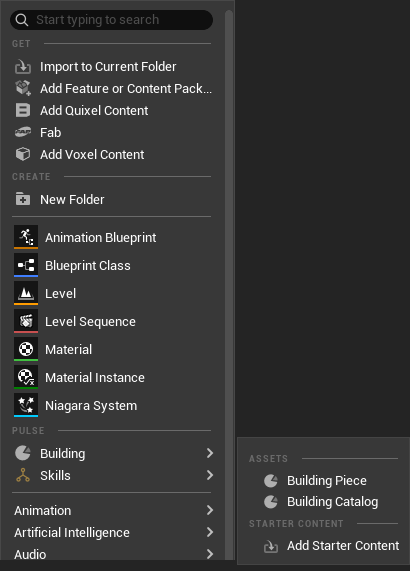The height and width of the screenshot is (571, 410).
Task: Click the Animation Blueprint icon
Action: pyautogui.click(x=26, y=237)
